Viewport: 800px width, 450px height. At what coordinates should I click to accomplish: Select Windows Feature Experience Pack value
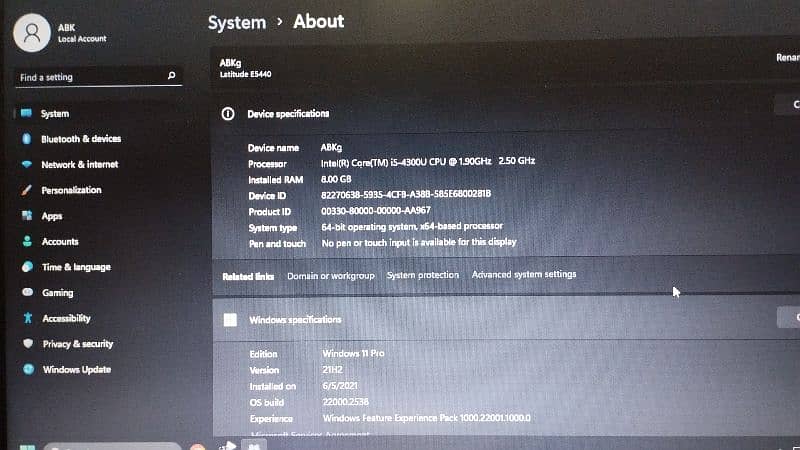click(427, 418)
